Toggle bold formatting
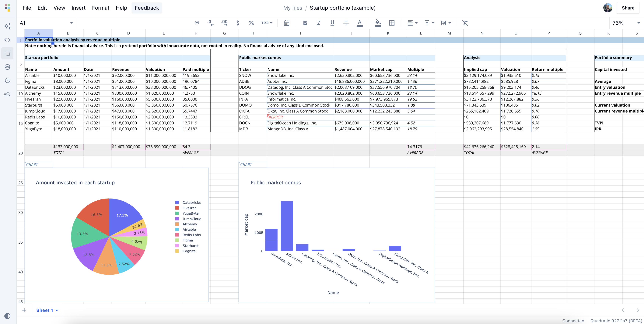Image resolution: width=644 pixels, height=324 pixels. tap(305, 23)
